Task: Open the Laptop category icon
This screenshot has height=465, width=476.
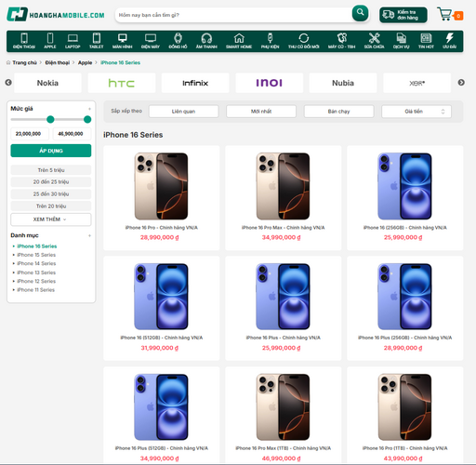Action: (73, 41)
